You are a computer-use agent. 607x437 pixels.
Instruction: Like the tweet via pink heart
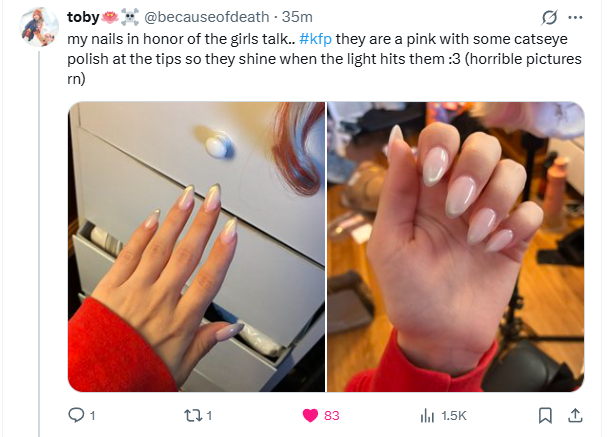pos(310,416)
